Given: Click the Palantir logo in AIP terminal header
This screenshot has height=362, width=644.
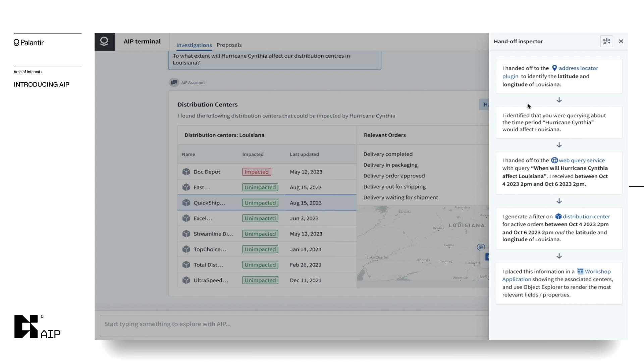Looking at the screenshot, I should point(104,42).
